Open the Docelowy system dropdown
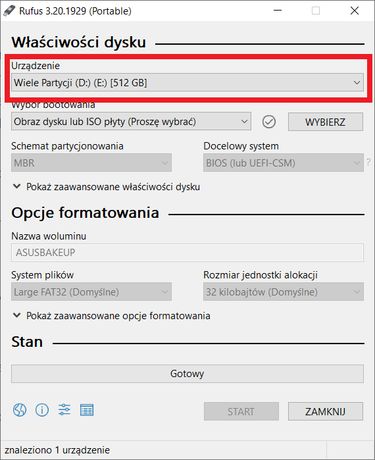 point(283,163)
